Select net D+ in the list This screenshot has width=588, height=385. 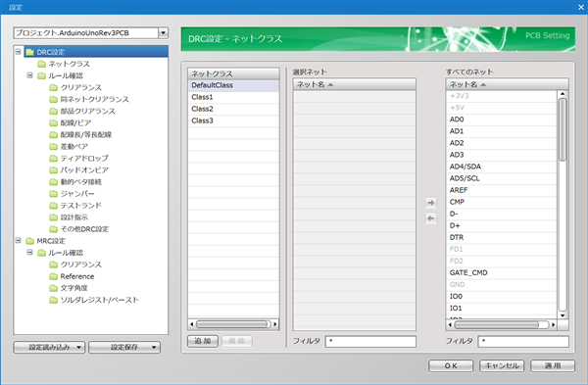pos(502,225)
